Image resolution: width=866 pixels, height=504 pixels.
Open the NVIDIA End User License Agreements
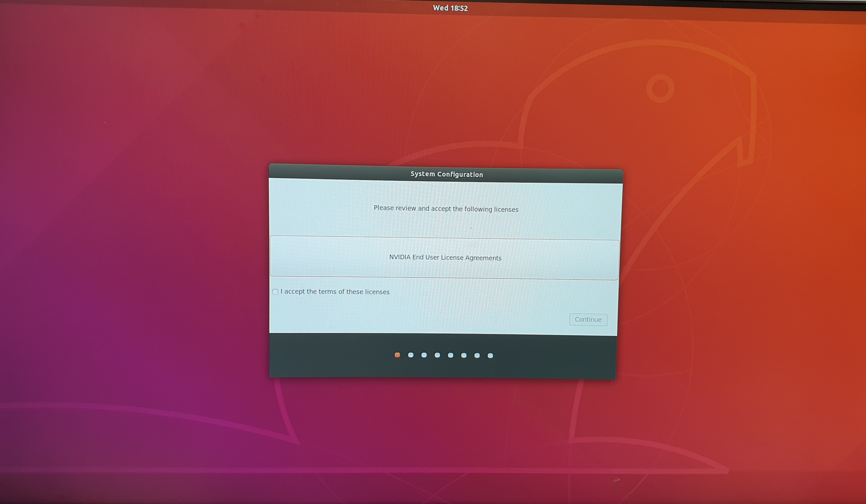click(445, 258)
